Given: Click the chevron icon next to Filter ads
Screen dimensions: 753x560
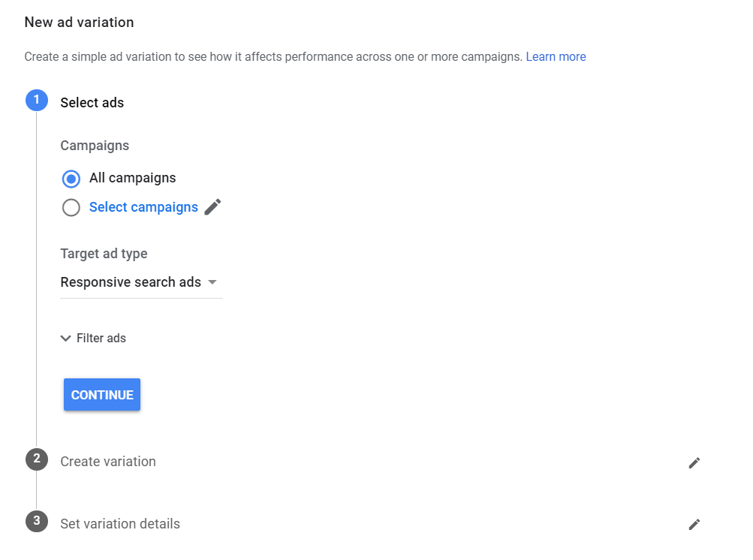Looking at the screenshot, I should [65, 338].
